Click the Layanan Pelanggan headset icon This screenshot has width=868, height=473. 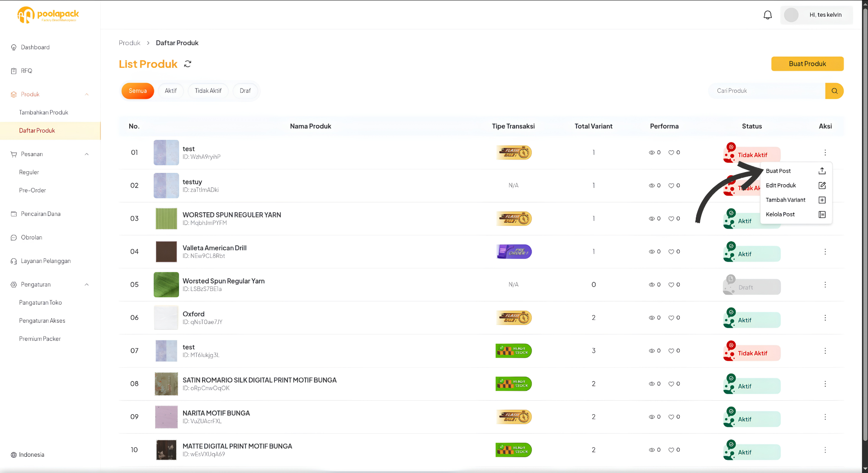pos(14,261)
